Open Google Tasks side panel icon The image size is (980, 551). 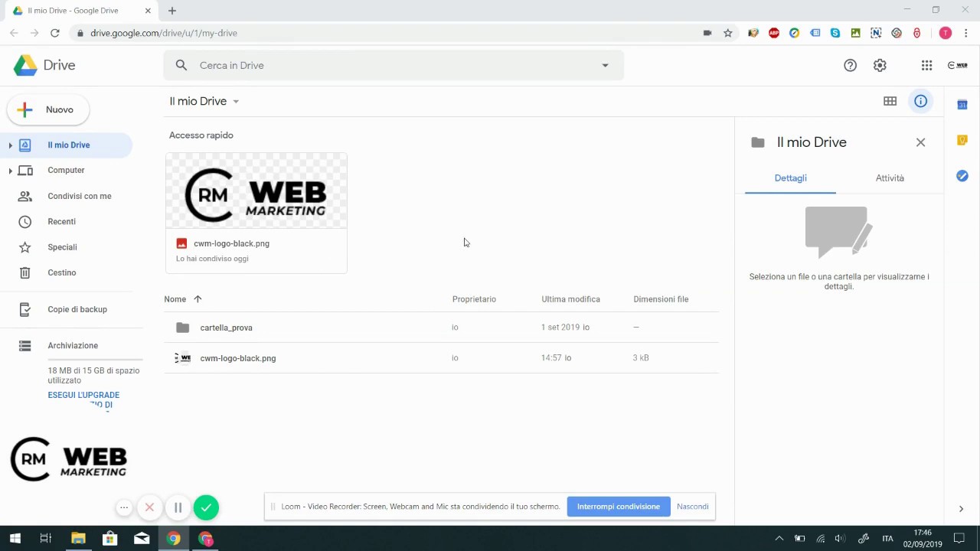point(962,176)
